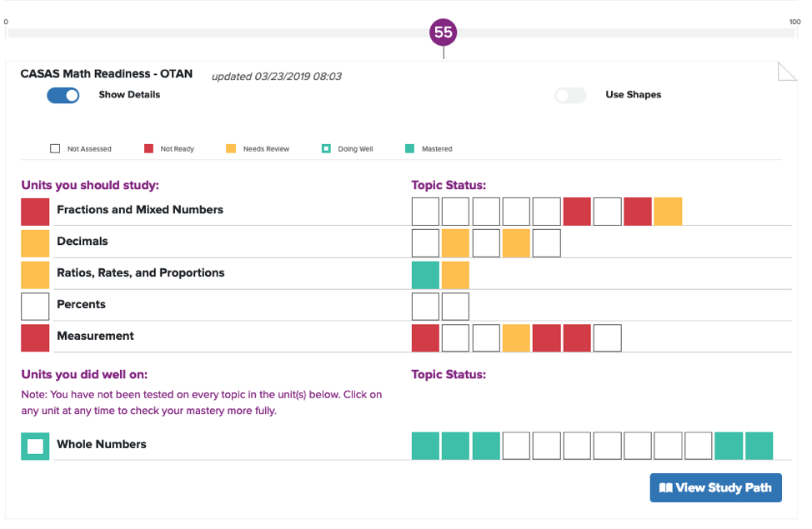Image resolution: width=812 pixels, height=529 pixels.
Task: Enable the Use Shapes toggle
Action: 570,95
